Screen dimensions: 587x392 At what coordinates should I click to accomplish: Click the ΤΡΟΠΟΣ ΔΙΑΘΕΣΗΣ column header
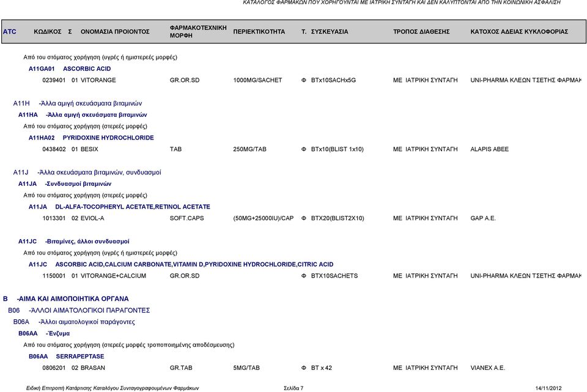421,32
